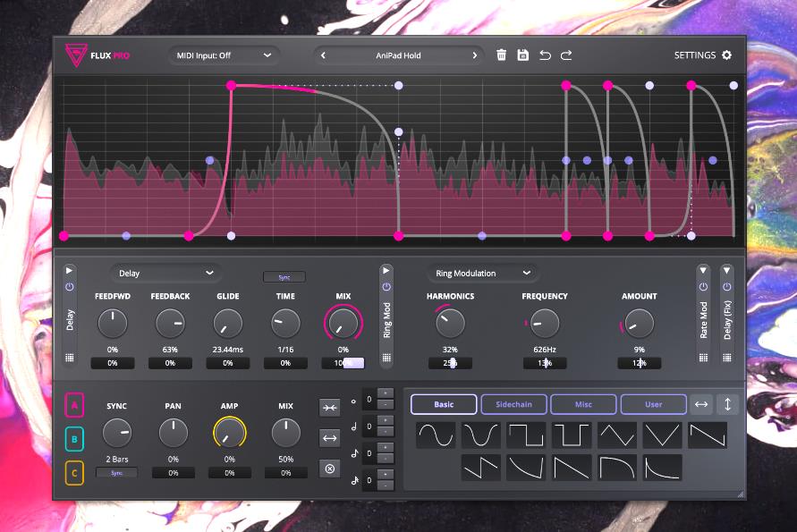Toggle the Rate Mod power button
The width and height of the screenshot is (797, 532).
pos(703,287)
